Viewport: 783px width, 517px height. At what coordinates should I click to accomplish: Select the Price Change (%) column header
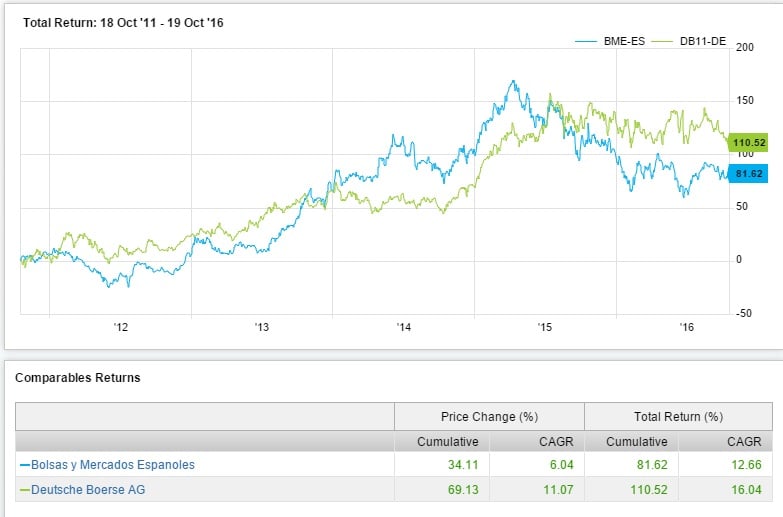(x=489, y=416)
